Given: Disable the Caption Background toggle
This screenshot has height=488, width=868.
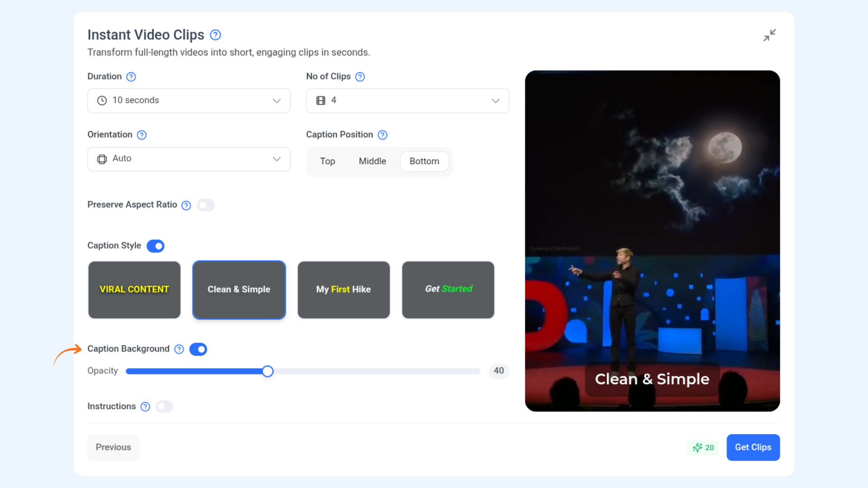Looking at the screenshot, I should click(198, 349).
